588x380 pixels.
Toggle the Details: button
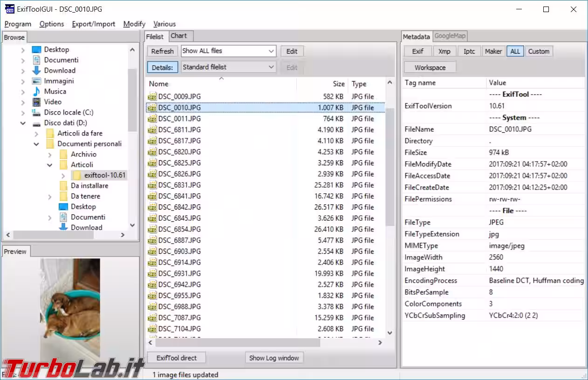coord(162,68)
